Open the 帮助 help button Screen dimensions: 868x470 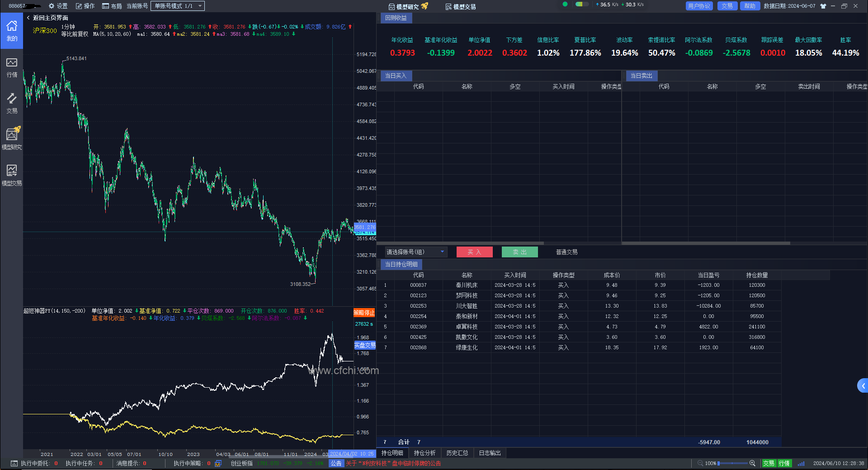750,6
